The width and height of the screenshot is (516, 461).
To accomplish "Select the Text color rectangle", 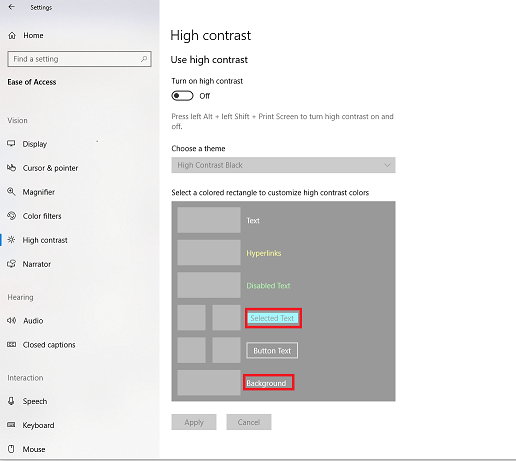I will 209,220.
